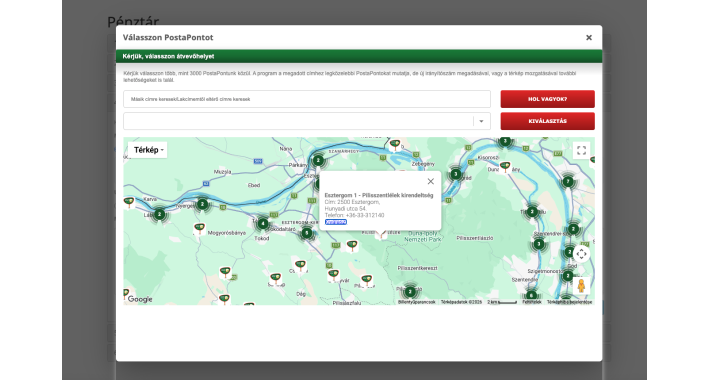710x380 pixels.
Task: Toggle fullscreen map view
Action: pos(581,150)
